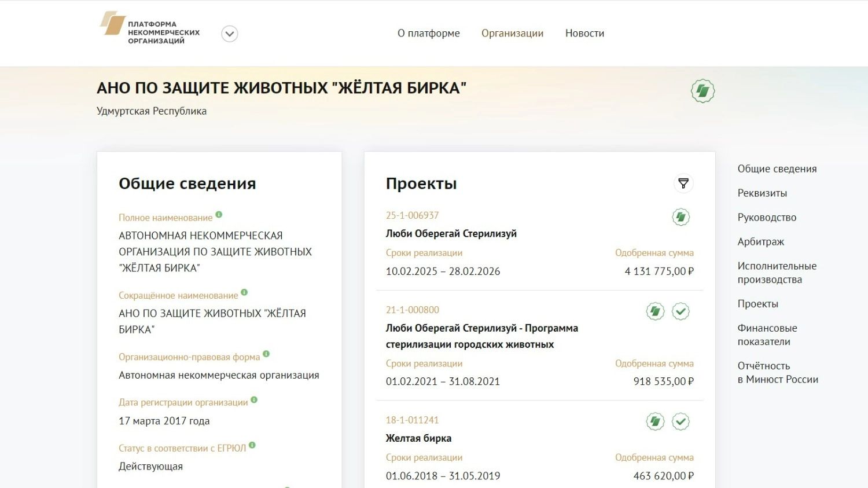Viewport: 868px width, 488px height.
Task: Click the approved sum 4 131 775,00 ₽
Action: click(659, 271)
